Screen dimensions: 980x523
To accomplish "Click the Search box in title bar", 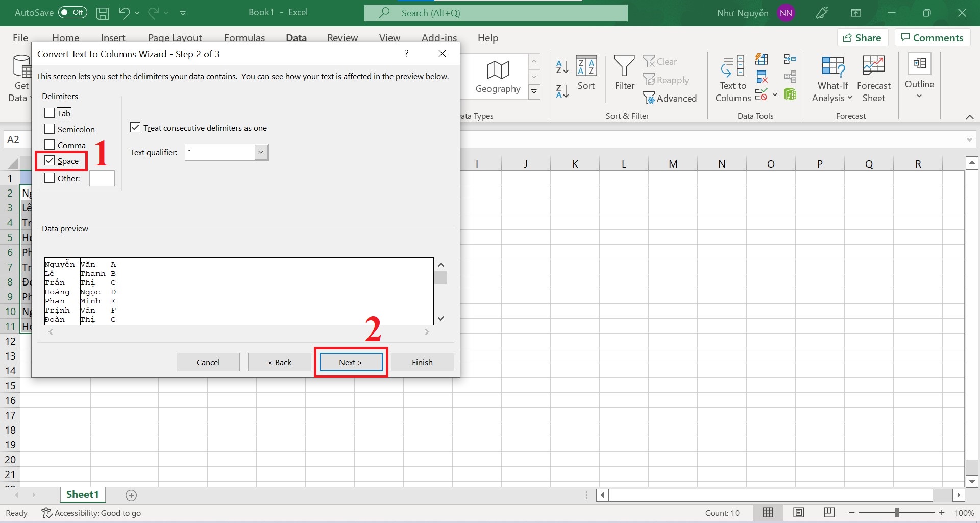I will click(x=496, y=13).
